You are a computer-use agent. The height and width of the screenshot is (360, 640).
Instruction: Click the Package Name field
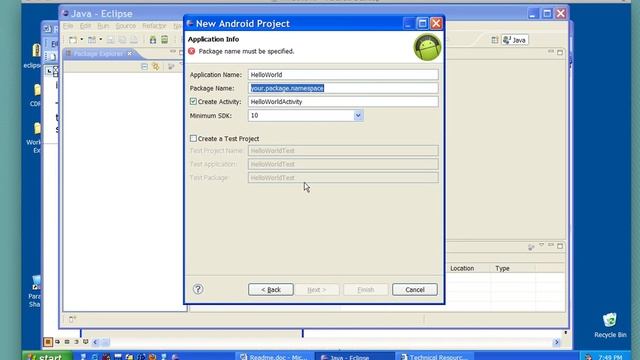[343, 88]
